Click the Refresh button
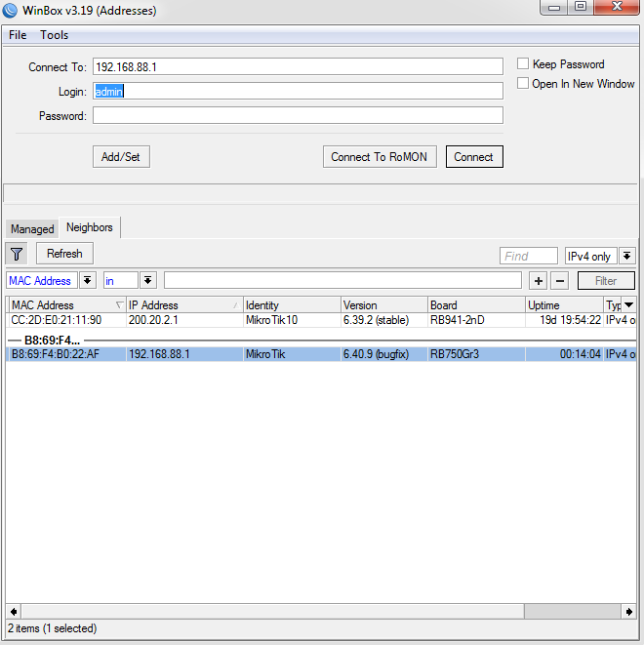The image size is (644, 645). (x=64, y=254)
